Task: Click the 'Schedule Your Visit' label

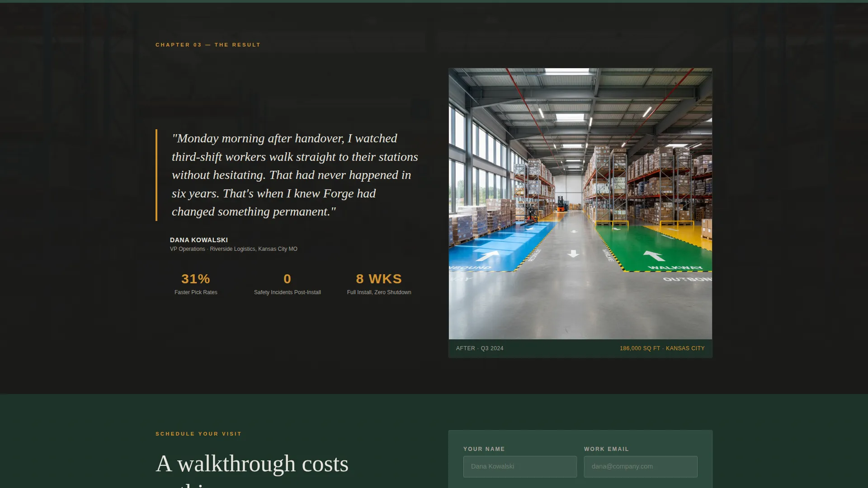Action: (x=198, y=434)
